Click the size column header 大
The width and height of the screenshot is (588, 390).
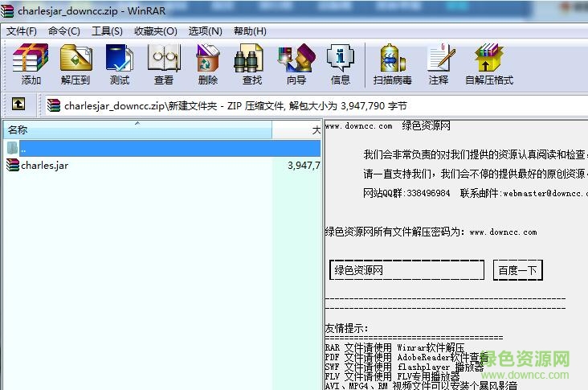(x=296, y=130)
